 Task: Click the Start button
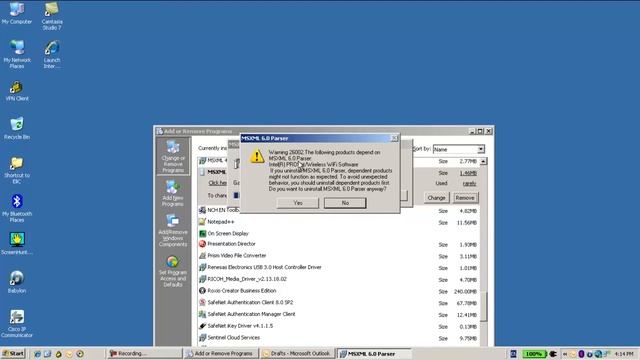(13, 353)
